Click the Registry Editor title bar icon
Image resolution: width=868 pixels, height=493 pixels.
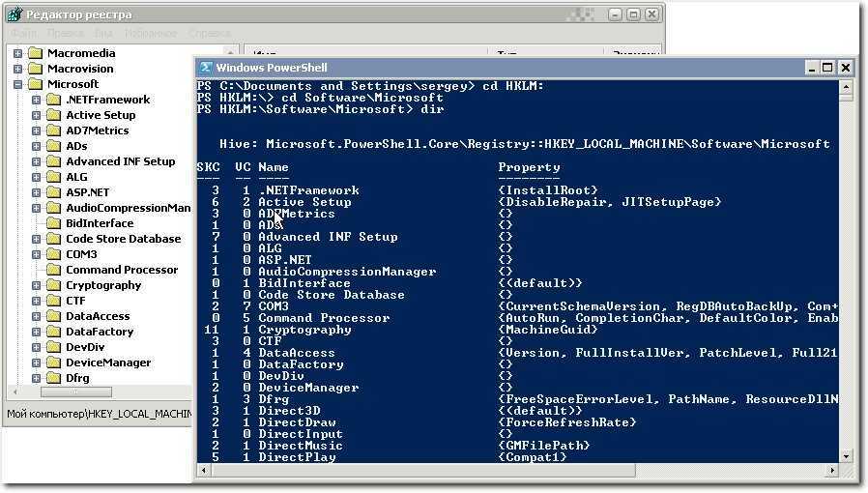[x=14, y=14]
